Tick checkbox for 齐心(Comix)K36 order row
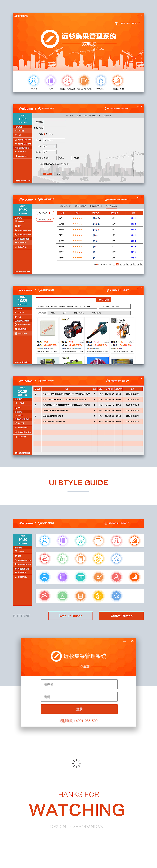Image resolution: width=157 pixels, height=868 pixels. point(35,394)
